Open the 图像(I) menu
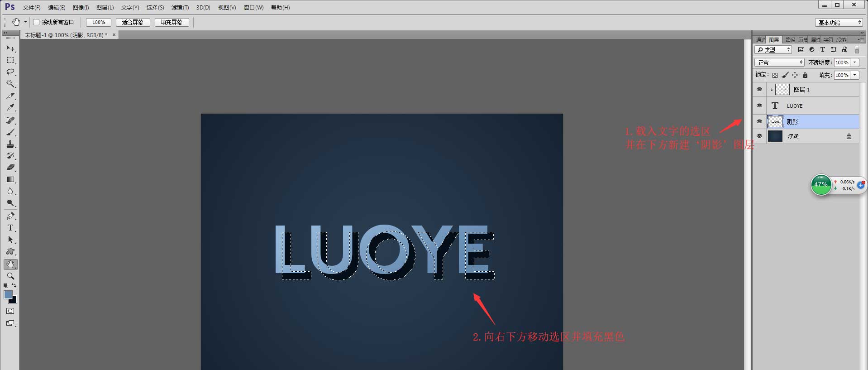 pyautogui.click(x=81, y=8)
